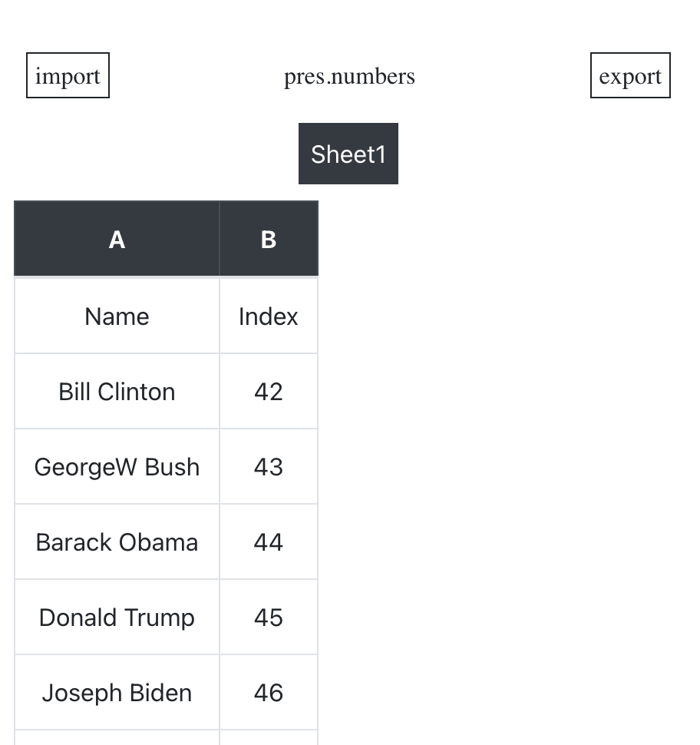The height and width of the screenshot is (745, 700).
Task: Switch to the Sheet1 tab
Action: coord(348,154)
